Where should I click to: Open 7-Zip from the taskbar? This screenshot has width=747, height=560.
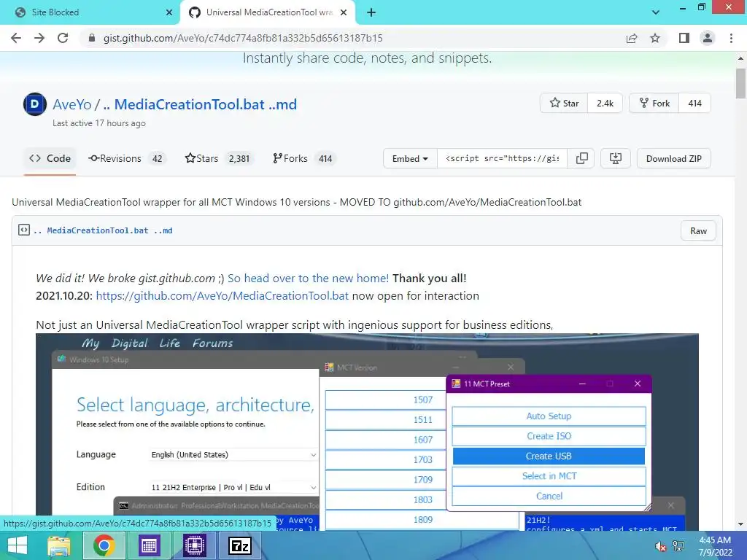coord(239,545)
